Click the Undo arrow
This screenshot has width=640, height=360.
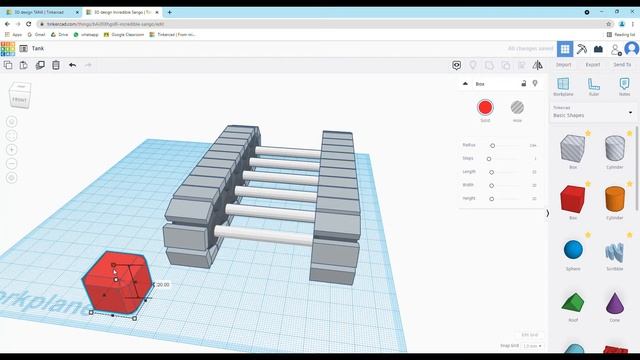coord(72,65)
